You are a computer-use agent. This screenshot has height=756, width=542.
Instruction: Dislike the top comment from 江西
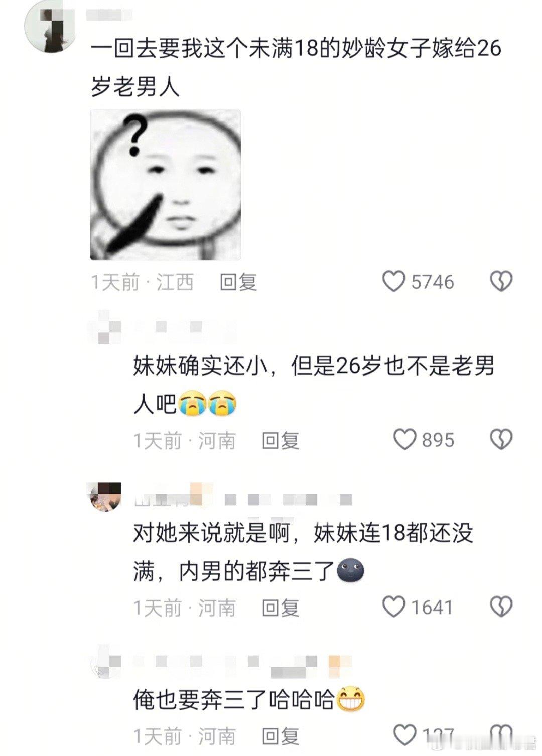501,281
